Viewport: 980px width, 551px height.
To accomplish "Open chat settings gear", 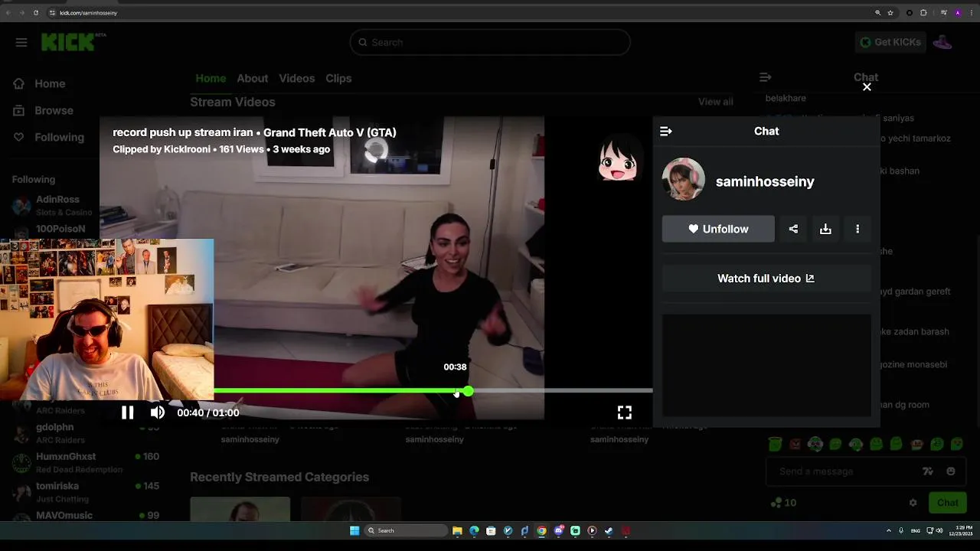I will pos(913,503).
